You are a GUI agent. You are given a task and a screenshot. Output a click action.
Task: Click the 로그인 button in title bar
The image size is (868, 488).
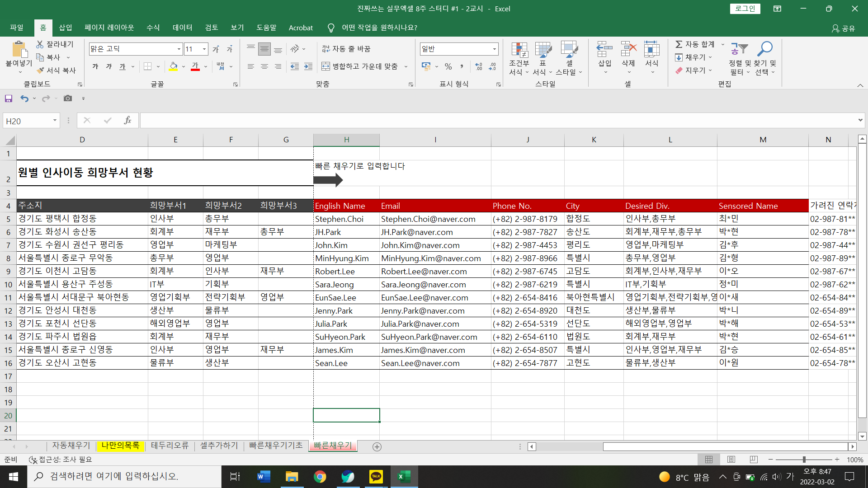tap(745, 9)
